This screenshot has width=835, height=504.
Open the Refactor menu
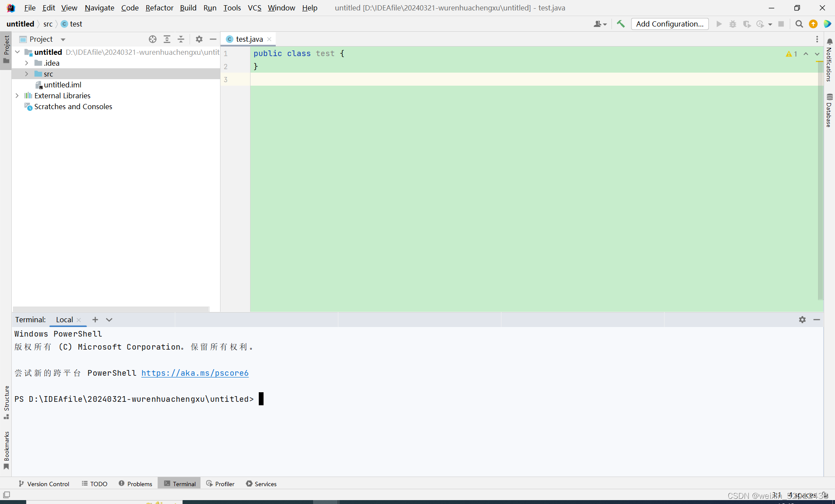pyautogui.click(x=159, y=8)
